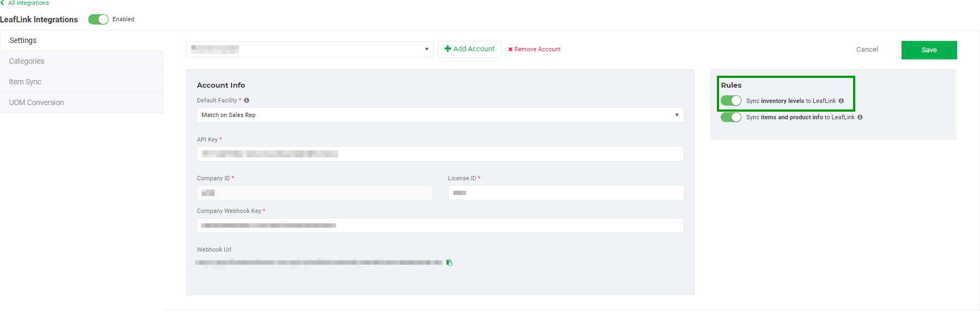This screenshot has height=311, width=980.
Task: Open the account selector dropdown
Action: (x=310, y=49)
